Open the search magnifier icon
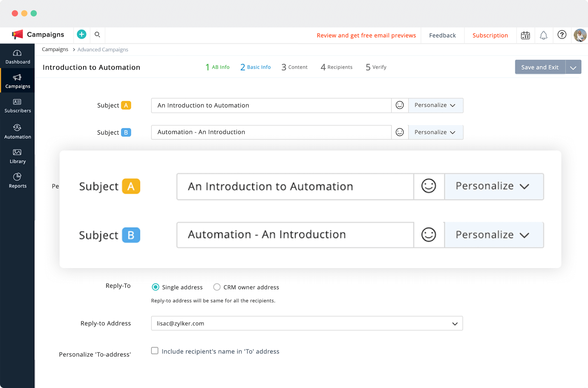 (x=97, y=34)
